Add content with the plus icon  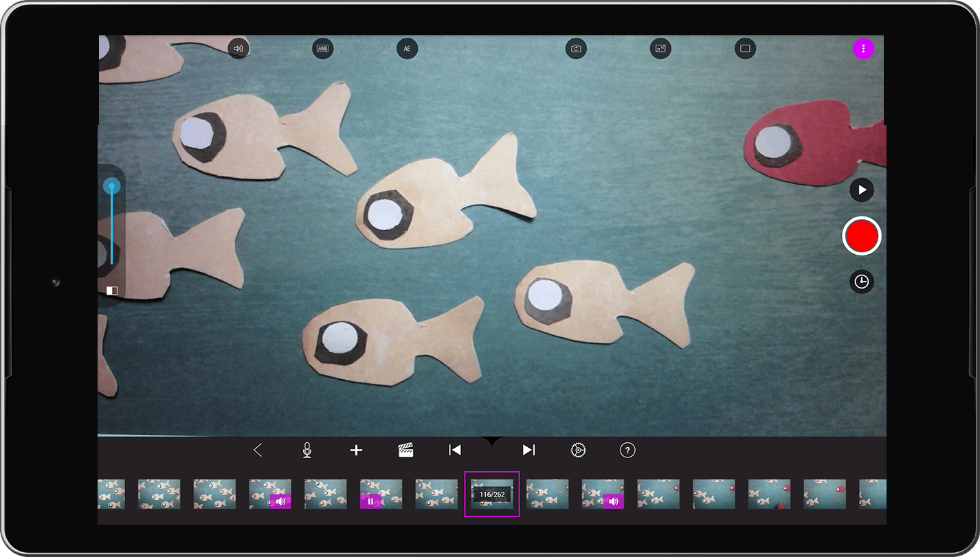(x=356, y=451)
